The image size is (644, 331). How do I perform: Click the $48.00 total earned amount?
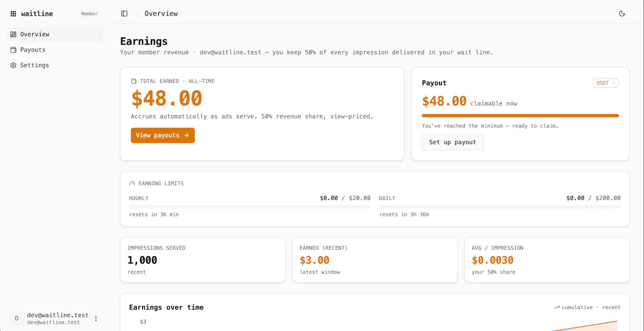point(167,99)
